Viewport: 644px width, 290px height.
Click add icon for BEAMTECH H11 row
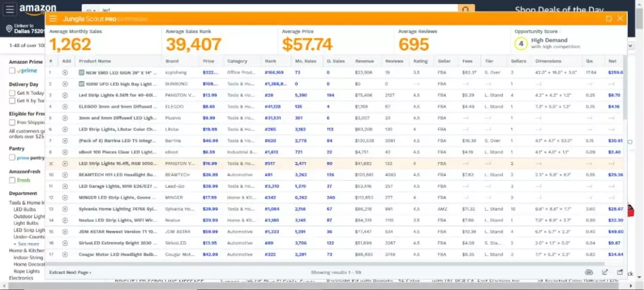pos(65,174)
